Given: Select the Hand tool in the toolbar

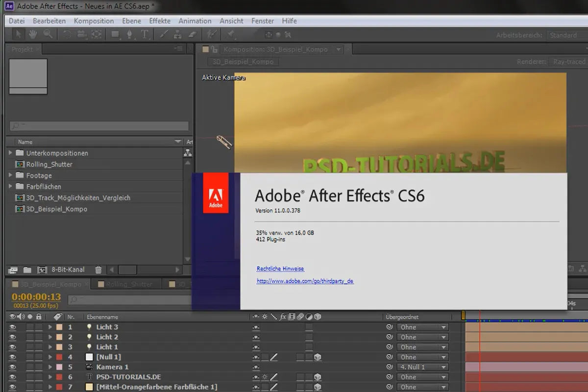Looking at the screenshot, I should [x=33, y=34].
